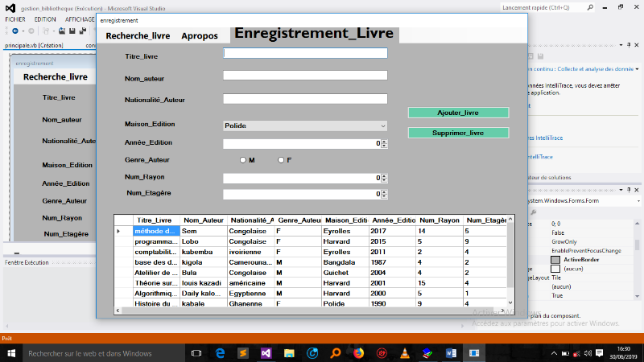Click the Titre_livre text input field
Viewport: 644px width, 362px height.
[305, 54]
